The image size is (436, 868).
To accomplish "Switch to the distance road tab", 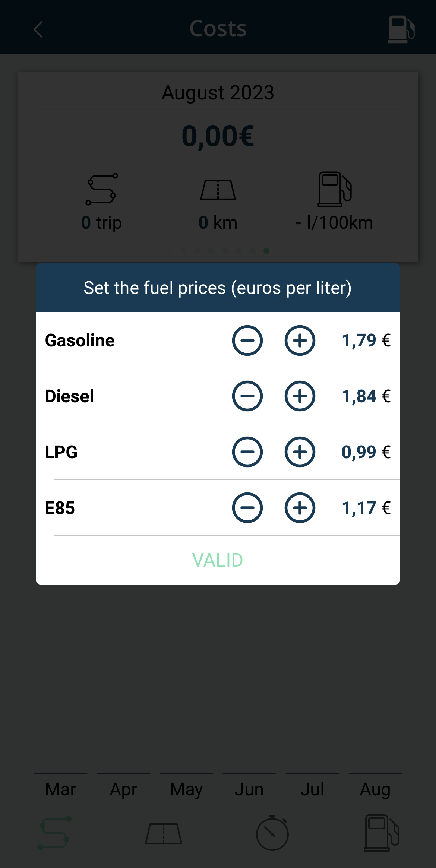I will 163,833.
